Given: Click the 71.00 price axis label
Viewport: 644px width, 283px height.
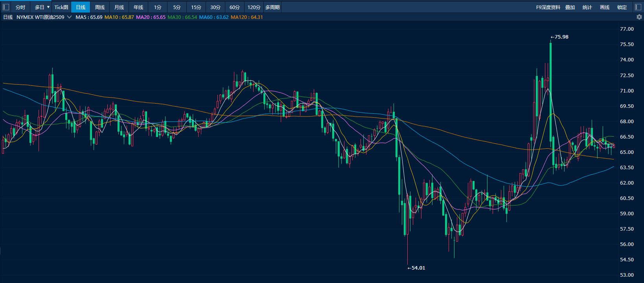Looking at the screenshot, I should (627, 91).
